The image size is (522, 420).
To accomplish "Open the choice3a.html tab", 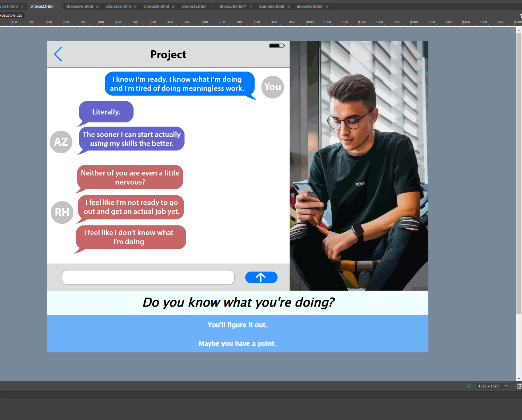I will click(118, 6).
